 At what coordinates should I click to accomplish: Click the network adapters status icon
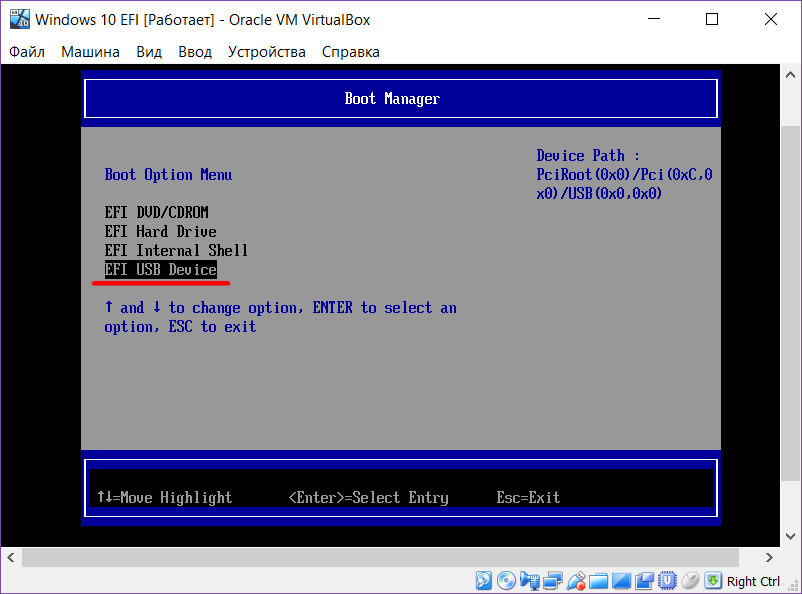click(x=553, y=581)
